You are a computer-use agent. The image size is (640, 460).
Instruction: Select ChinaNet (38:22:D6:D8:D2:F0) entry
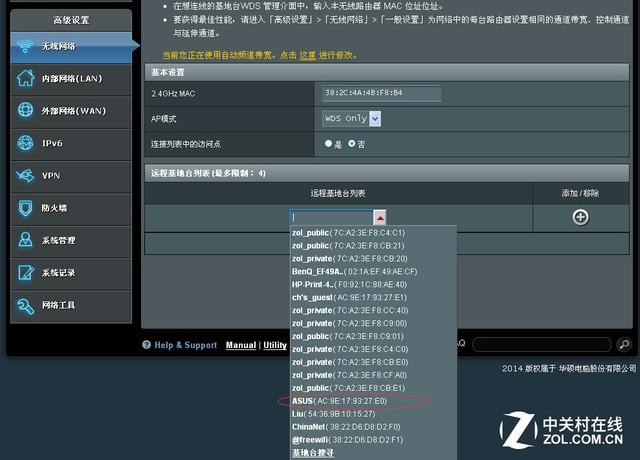[346, 427]
